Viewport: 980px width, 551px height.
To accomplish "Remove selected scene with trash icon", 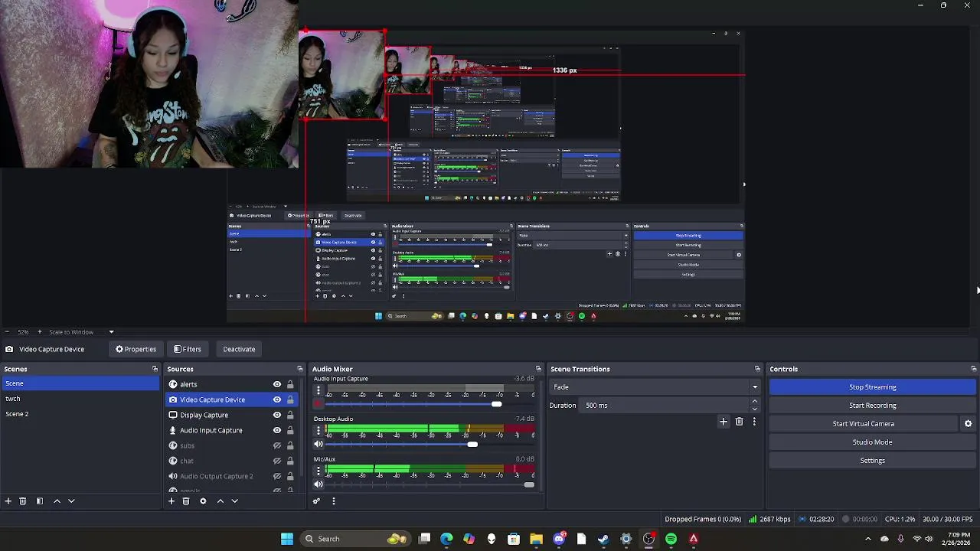I will pyautogui.click(x=23, y=501).
